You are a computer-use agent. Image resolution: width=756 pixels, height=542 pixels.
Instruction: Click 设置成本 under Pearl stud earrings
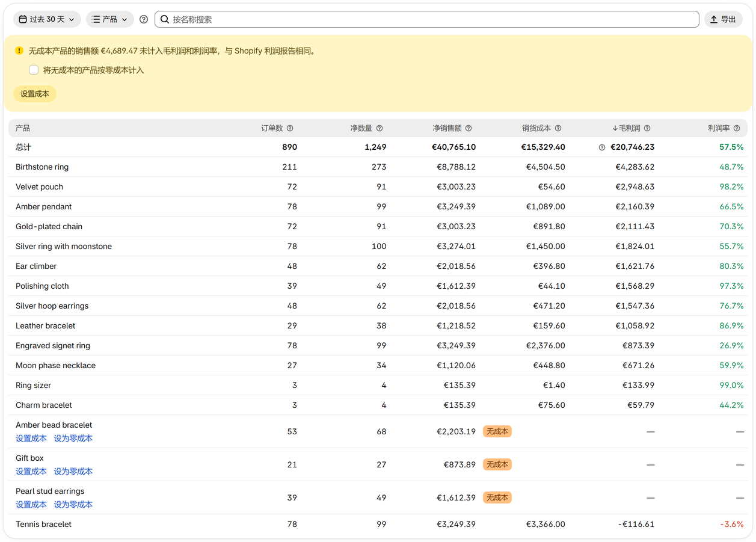click(31, 505)
